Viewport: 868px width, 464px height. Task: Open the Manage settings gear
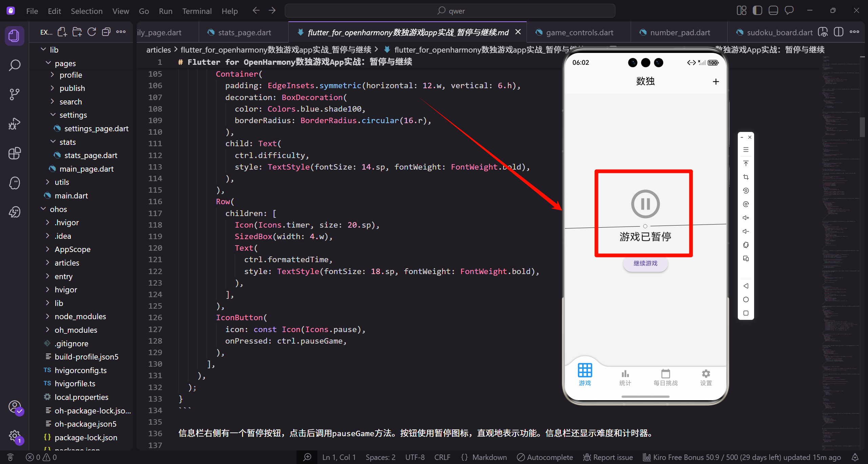click(15, 436)
